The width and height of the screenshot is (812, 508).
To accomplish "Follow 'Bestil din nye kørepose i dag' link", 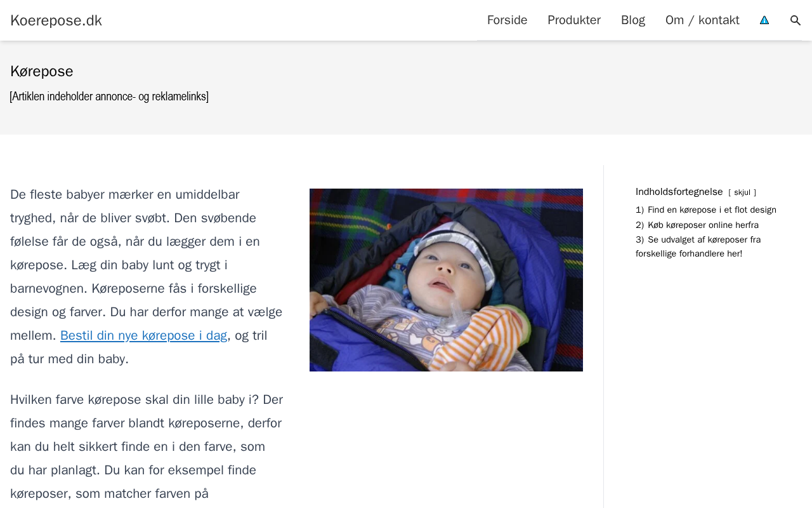I will 143,335.
